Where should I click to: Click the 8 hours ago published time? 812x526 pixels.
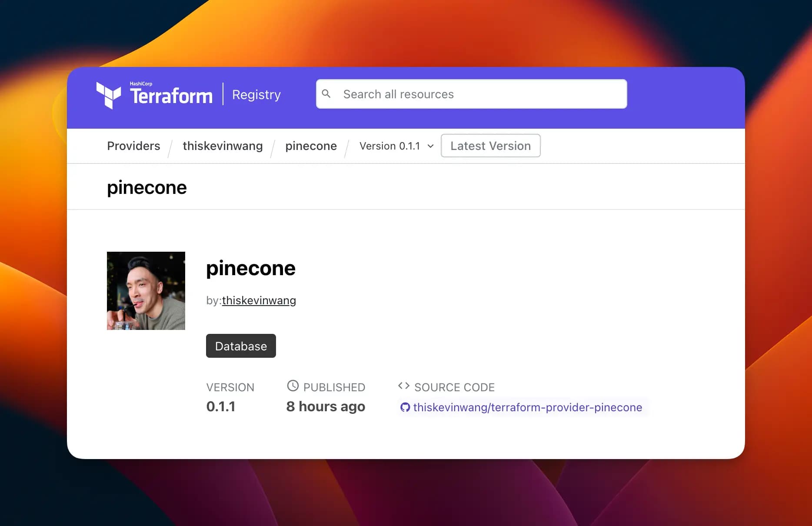point(326,406)
